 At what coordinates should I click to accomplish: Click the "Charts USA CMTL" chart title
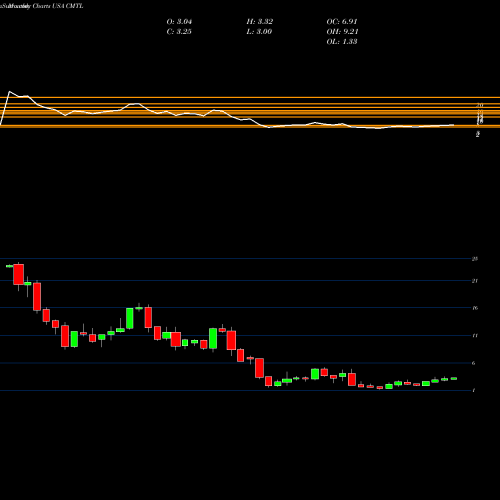pos(58,6)
